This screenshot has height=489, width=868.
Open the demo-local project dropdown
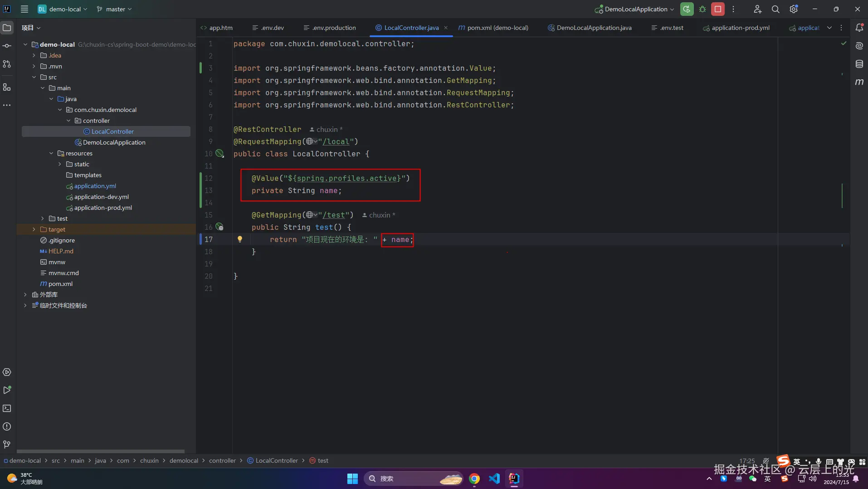[63, 9]
